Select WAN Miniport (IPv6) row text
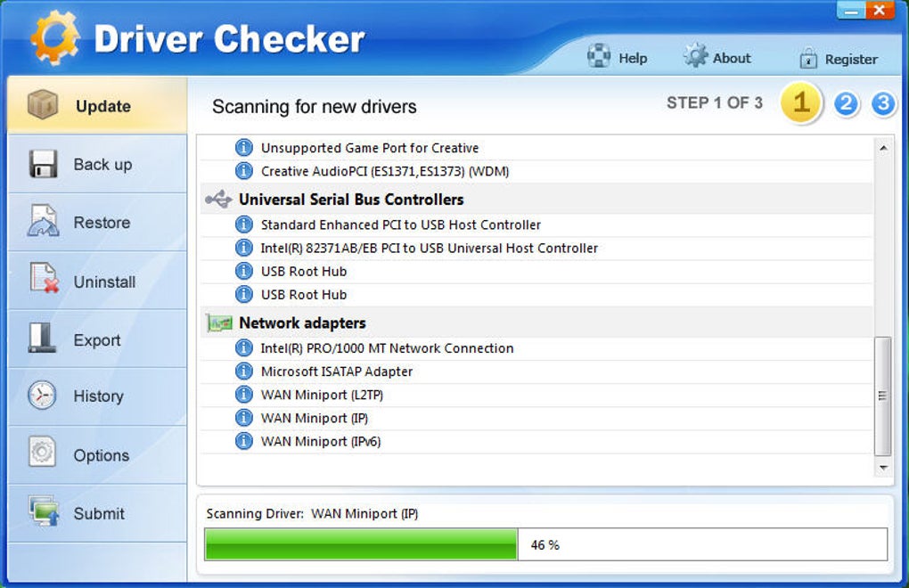 click(x=321, y=441)
